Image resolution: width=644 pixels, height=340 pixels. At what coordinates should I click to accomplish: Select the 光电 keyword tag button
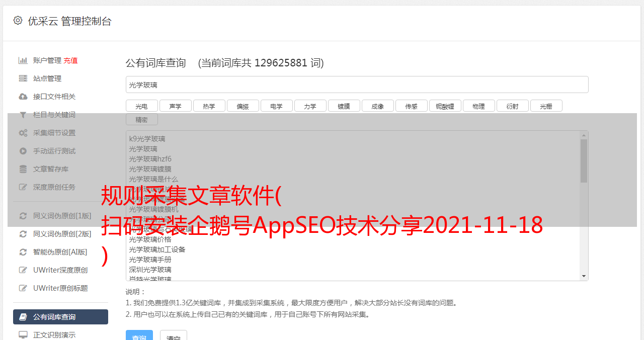[x=141, y=106]
